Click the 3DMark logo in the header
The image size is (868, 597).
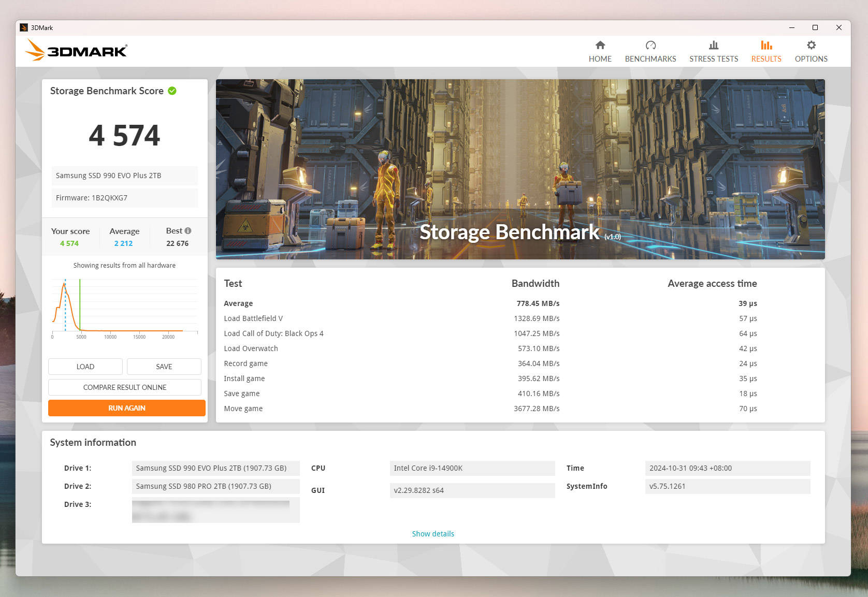[x=76, y=51]
